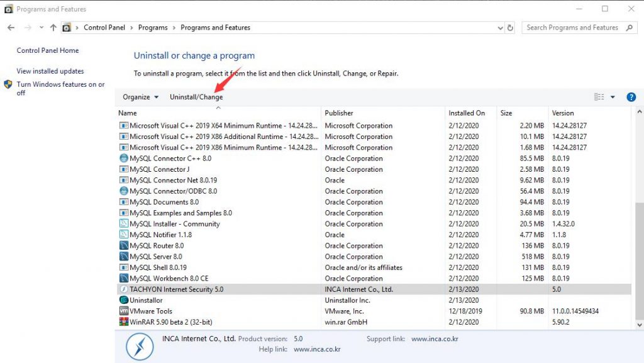Click the Back navigation arrow
The width and height of the screenshot is (644, 363).
click(11, 28)
